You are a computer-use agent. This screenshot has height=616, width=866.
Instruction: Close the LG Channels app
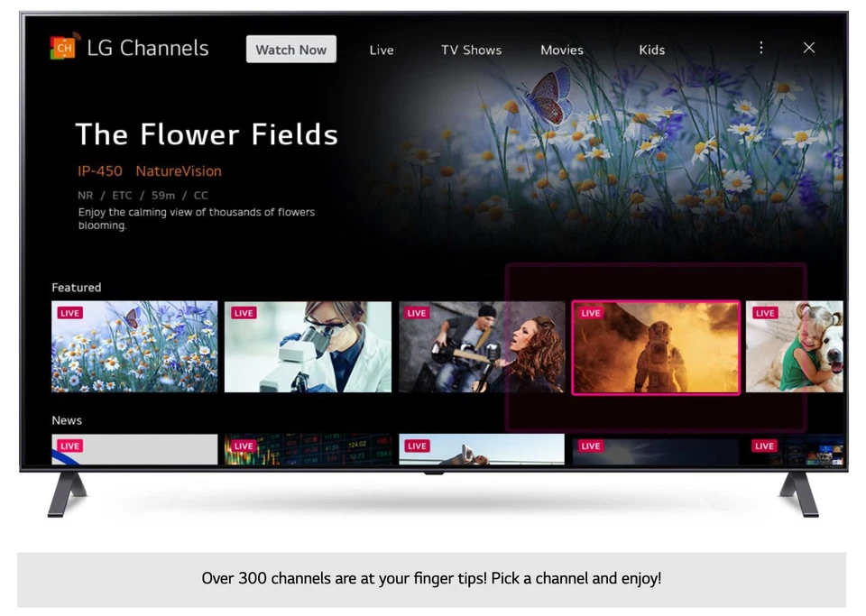pyautogui.click(x=808, y=47)
